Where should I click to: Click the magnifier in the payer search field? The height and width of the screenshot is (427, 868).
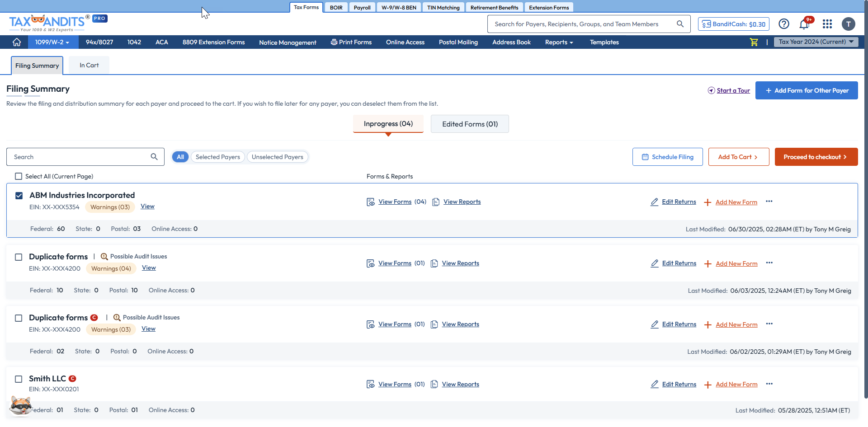tap(154, 157)
